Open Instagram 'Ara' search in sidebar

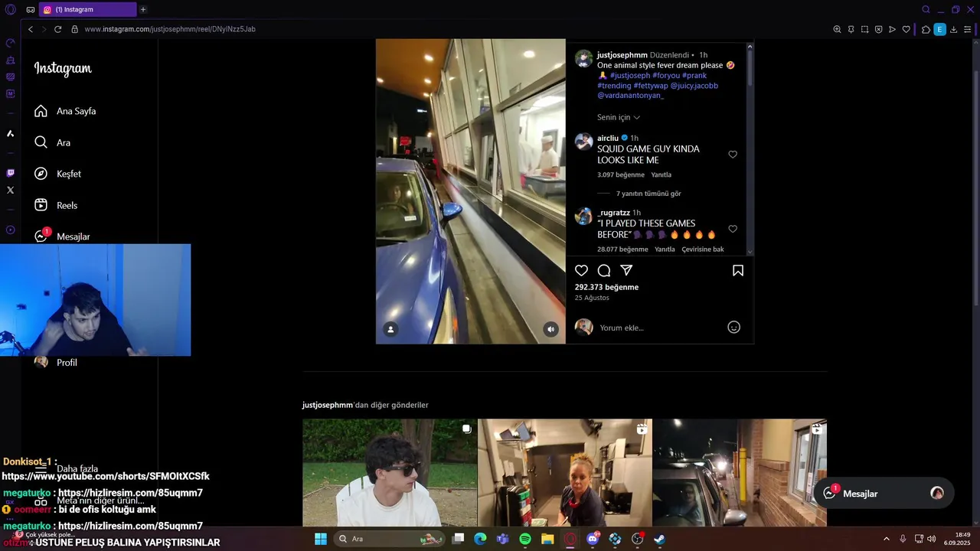[53, 142]
